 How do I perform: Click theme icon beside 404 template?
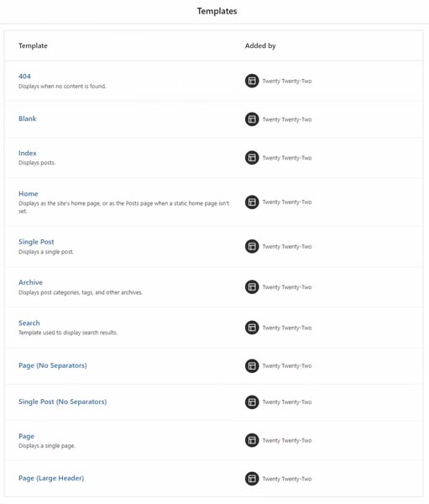(x=252, y=81)
